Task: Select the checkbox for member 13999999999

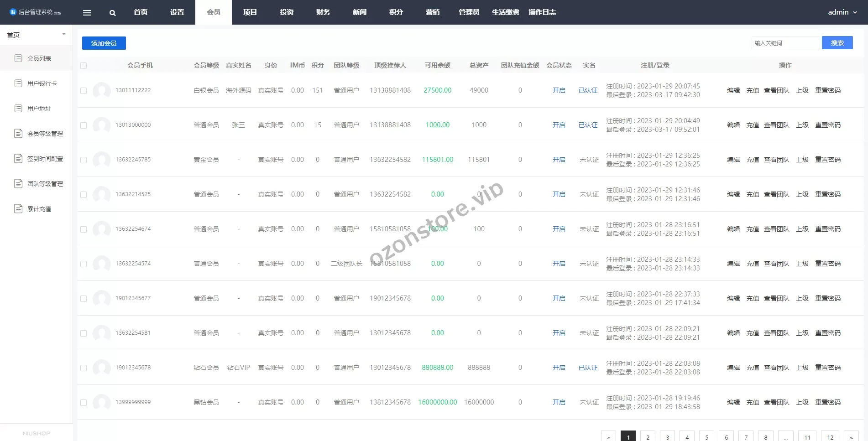Action: point(84,403)
